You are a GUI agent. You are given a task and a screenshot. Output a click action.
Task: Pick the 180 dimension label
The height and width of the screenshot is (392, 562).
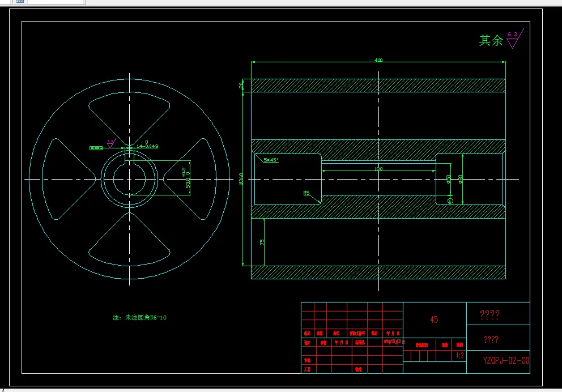(x=378, y=169)
